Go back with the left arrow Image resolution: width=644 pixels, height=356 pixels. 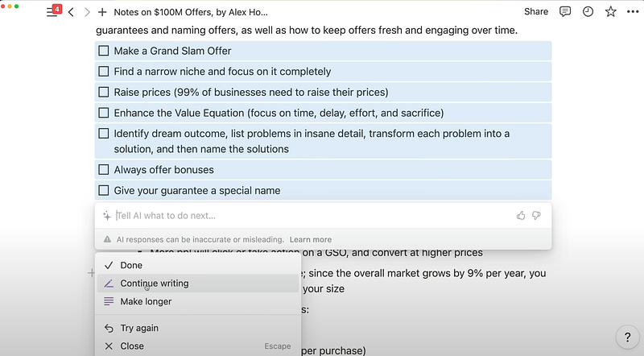pyautogui.click(x=71, y=12)
